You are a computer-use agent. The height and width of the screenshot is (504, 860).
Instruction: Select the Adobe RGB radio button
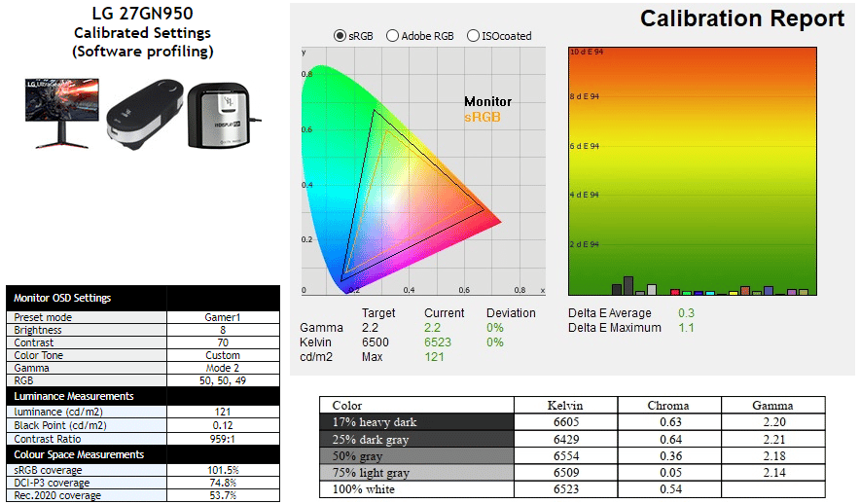pyautogui.click(x=392, y=36)
